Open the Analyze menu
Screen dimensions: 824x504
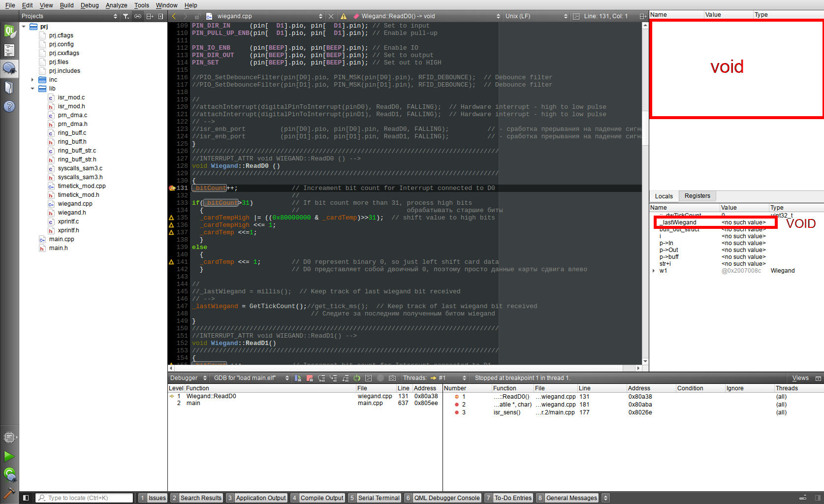click(x=116, y=5)
